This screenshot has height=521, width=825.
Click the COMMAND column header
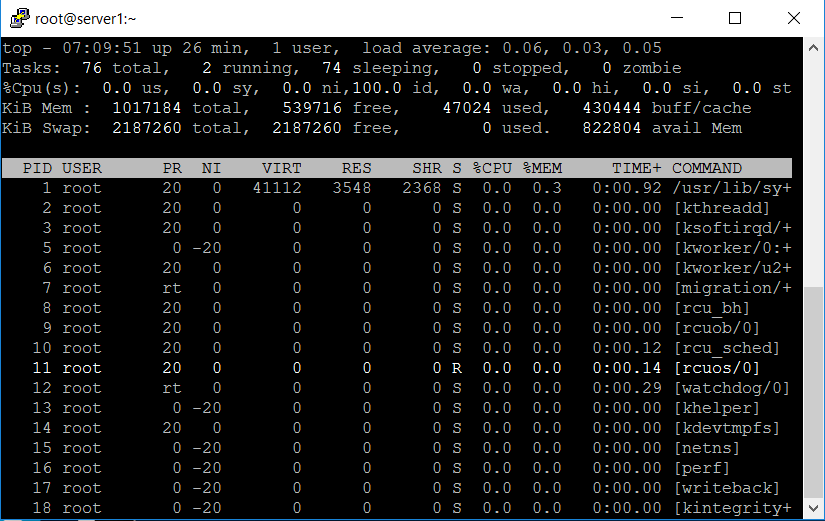pos(707,168)
